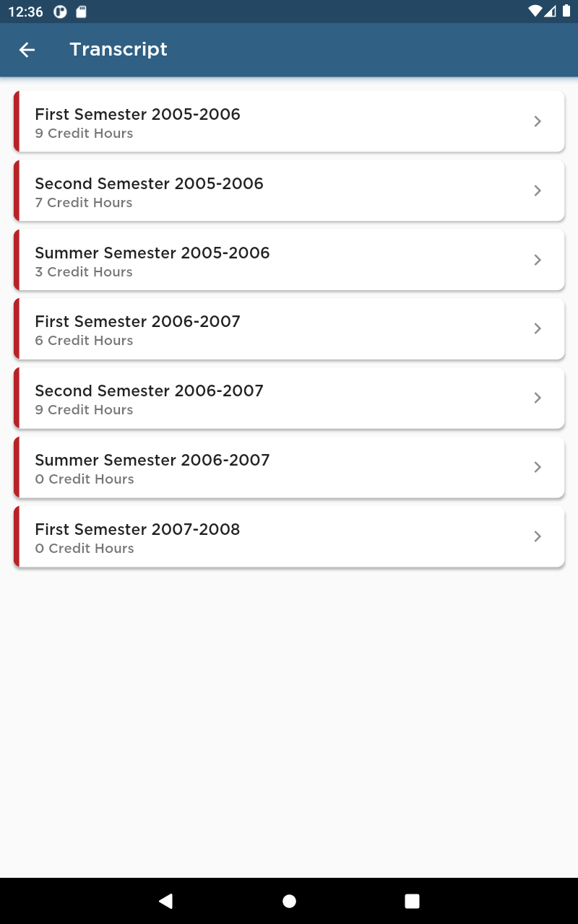
Task: Select Second Semester 2006-2007 title
Action: (x=149, y=391)
